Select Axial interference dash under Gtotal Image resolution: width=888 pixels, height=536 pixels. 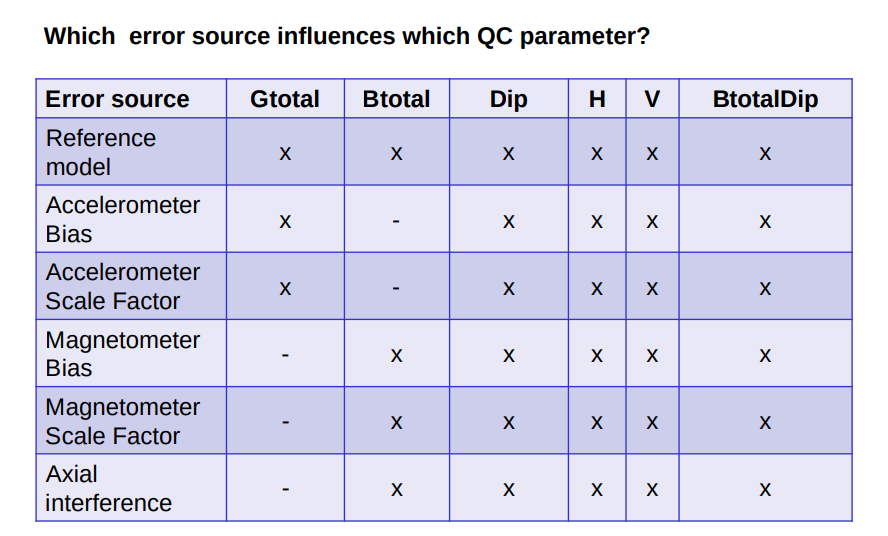(285, 489)
